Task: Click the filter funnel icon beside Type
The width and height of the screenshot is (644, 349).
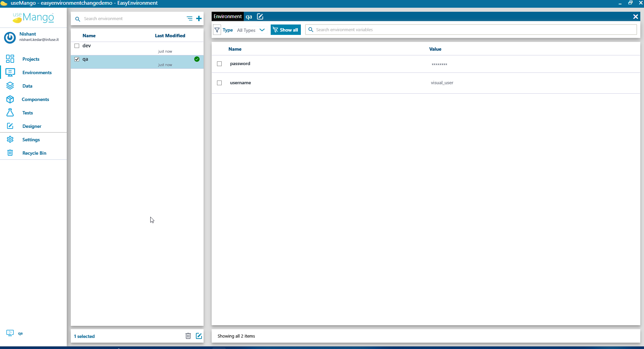Action: [x=217, y=30]
